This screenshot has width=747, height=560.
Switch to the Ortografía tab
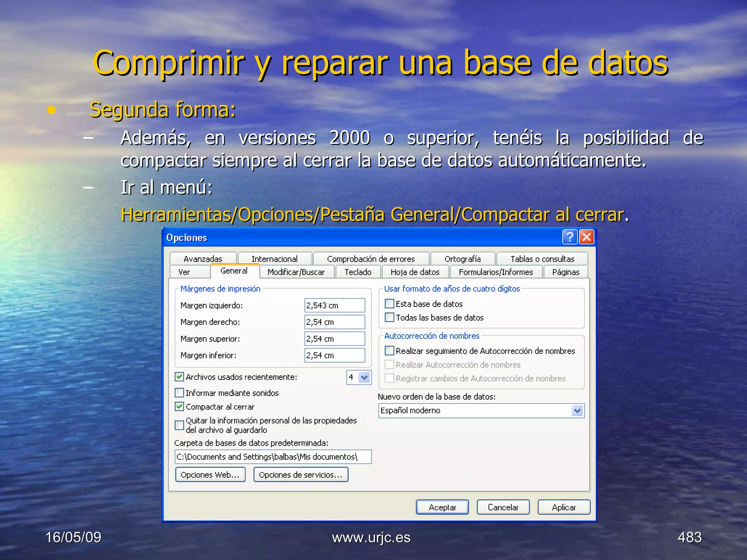(462, 259)
